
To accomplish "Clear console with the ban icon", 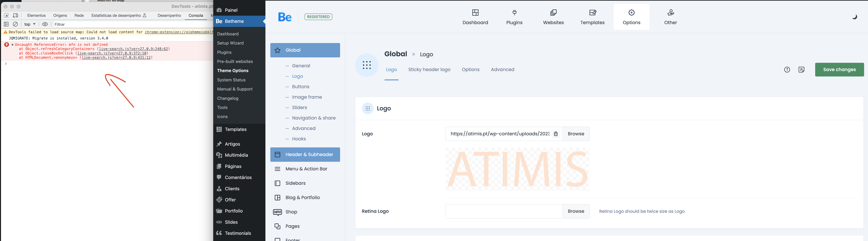I will [15, 24].
